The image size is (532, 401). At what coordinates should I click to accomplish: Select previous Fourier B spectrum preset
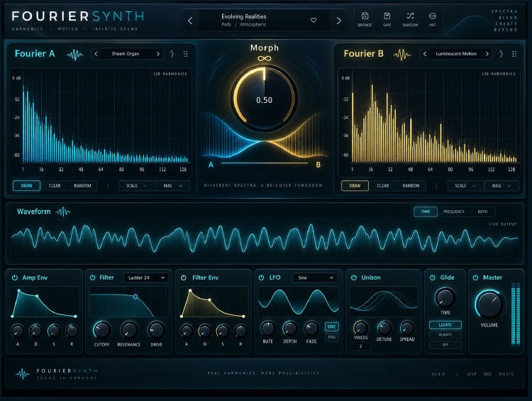(x=425, y=54)
